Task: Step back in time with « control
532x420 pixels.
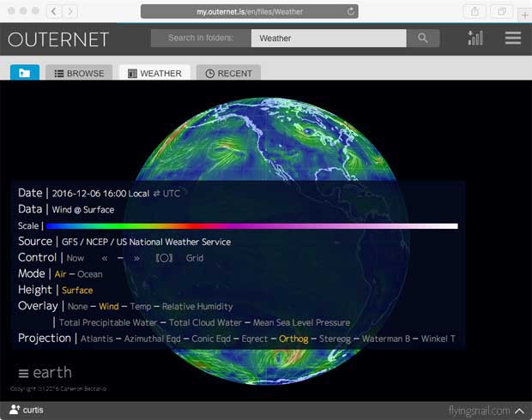Action: click(x=105, y=258)
